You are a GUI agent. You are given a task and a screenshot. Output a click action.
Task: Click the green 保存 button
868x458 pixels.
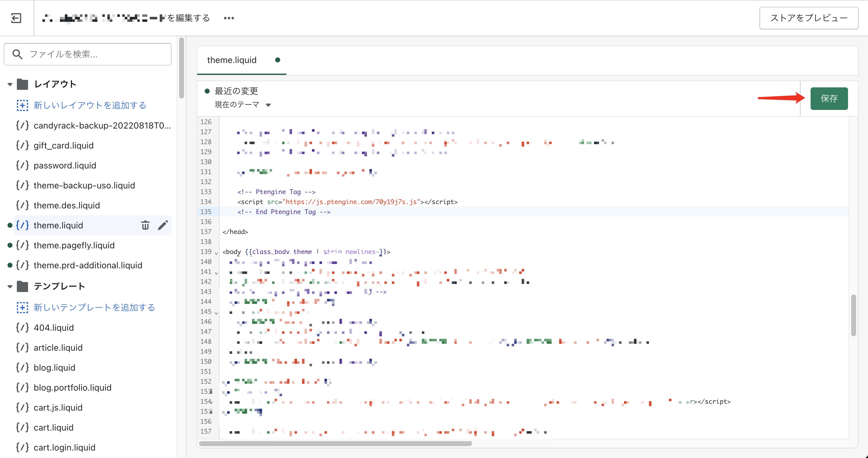tap(829, 98)
